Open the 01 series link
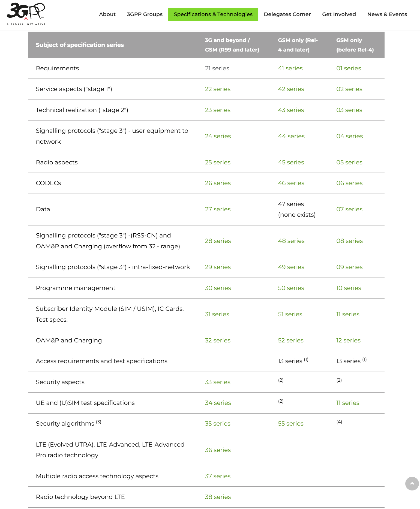Screen dimensions: 420x509 pyautogui.click(x=349, y=68)
